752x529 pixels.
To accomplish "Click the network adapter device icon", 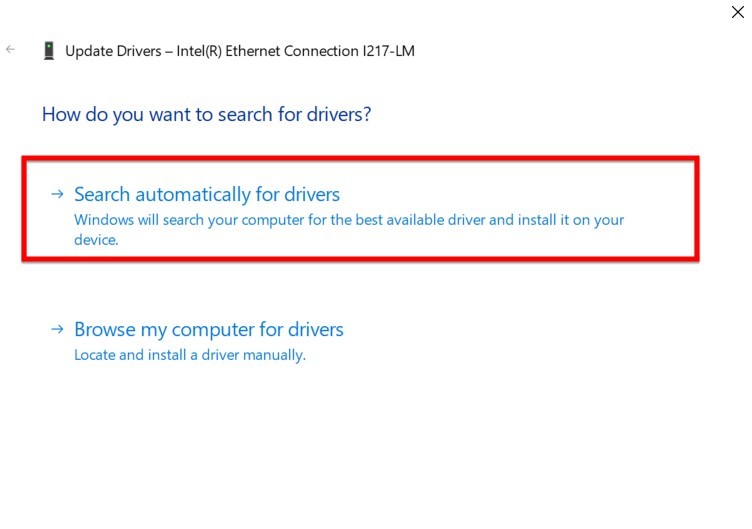I will [x=48, y=50].
